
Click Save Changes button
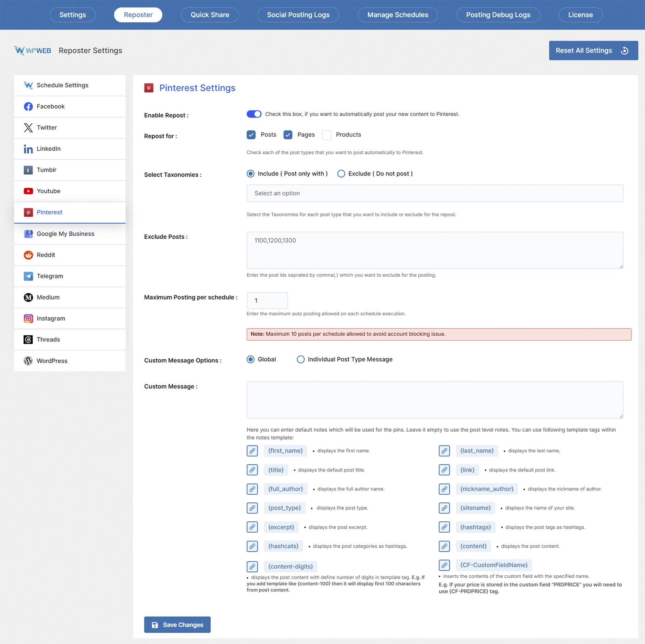(177, 625)
